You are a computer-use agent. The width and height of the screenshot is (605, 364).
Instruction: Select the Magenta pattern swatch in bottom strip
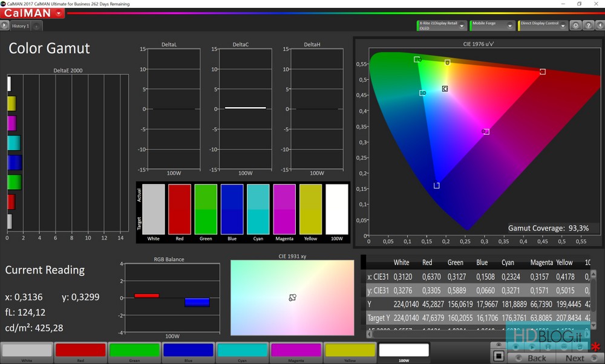coord(296,353)
